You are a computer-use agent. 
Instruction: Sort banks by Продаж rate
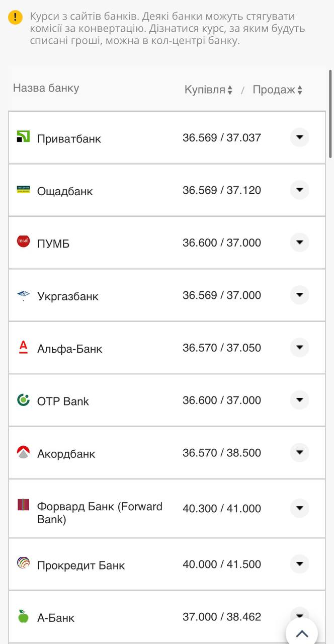coord(277,90)
